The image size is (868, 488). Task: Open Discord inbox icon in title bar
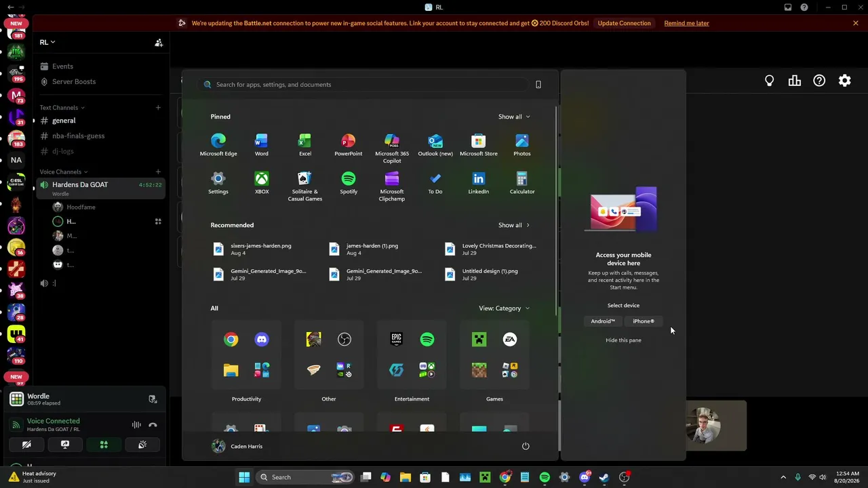coord(788,7)
